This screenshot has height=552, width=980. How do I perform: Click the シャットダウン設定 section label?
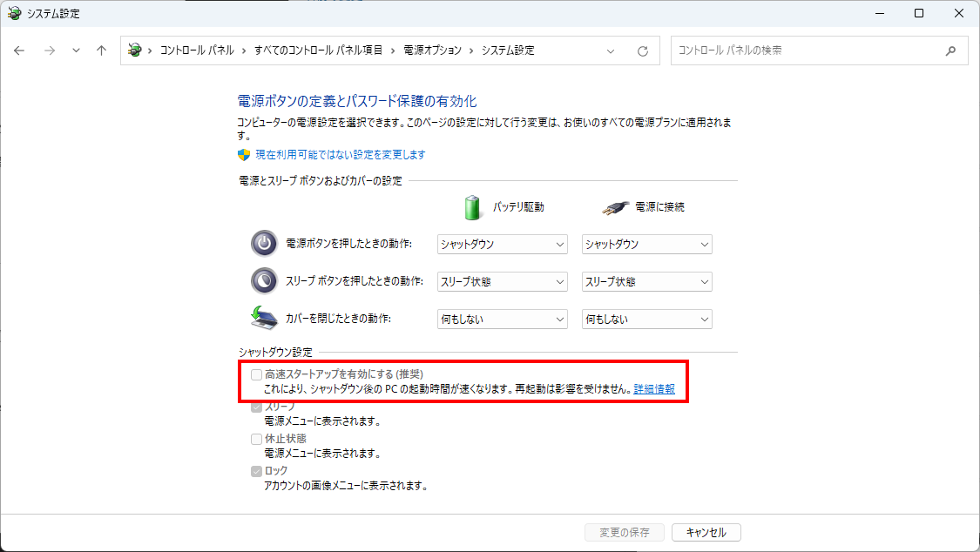[x=275, y=352]
